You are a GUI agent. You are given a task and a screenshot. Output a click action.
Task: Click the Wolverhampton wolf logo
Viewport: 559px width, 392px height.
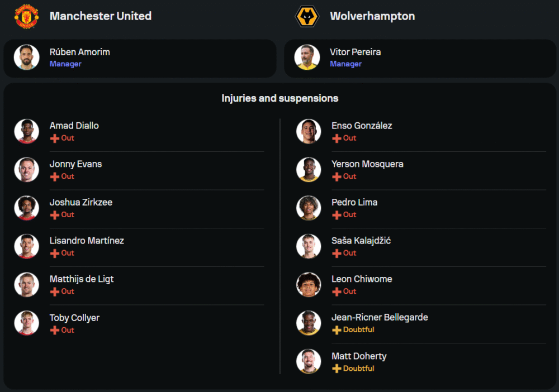point(306,16)
